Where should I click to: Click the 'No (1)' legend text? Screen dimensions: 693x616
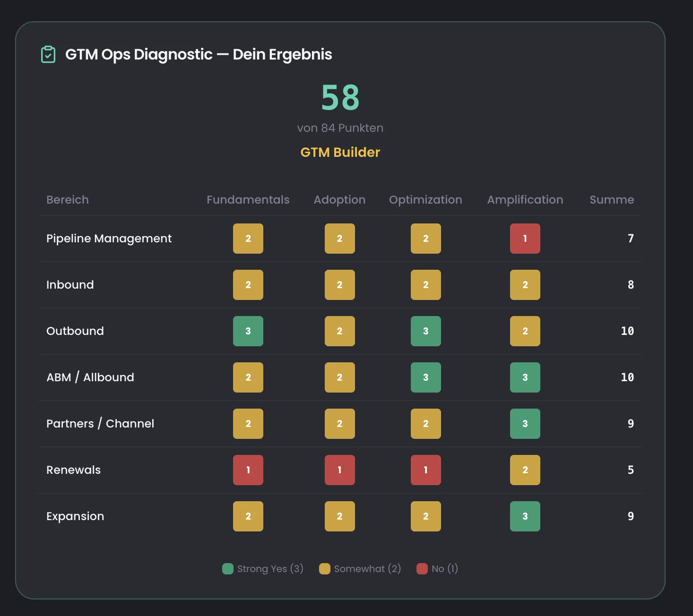click(x=445, y=569)
